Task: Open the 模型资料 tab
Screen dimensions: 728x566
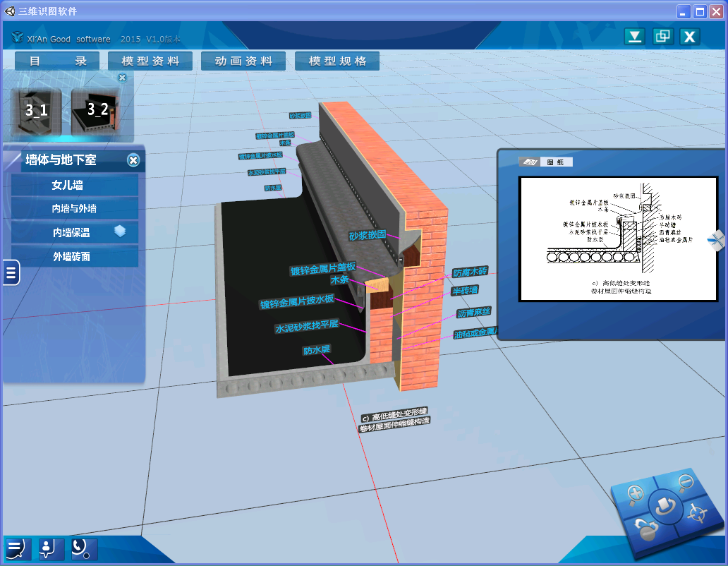Action: click(150, 61)
